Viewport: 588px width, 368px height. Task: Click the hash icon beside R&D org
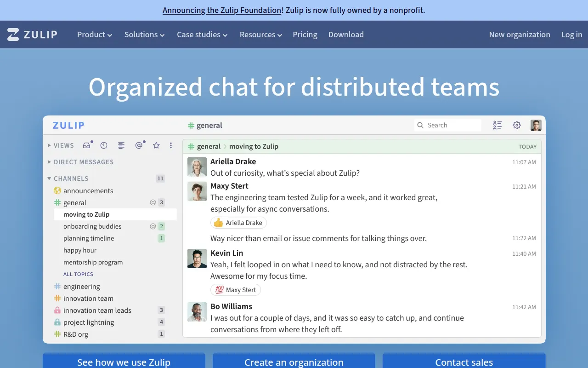[x=57, y=334]
